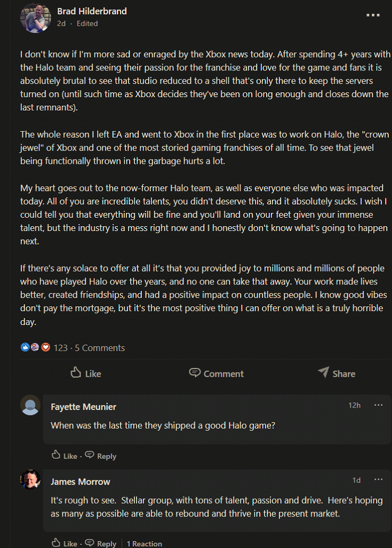Image resolution: width=392 pixels, height=548 pixels.
Task: Like Brad Hilderbrand's post
Action: coord(85,373)
